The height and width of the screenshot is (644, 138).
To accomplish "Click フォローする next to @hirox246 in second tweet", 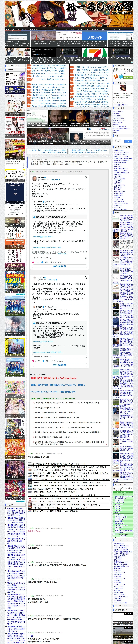I will coord(52,280).
